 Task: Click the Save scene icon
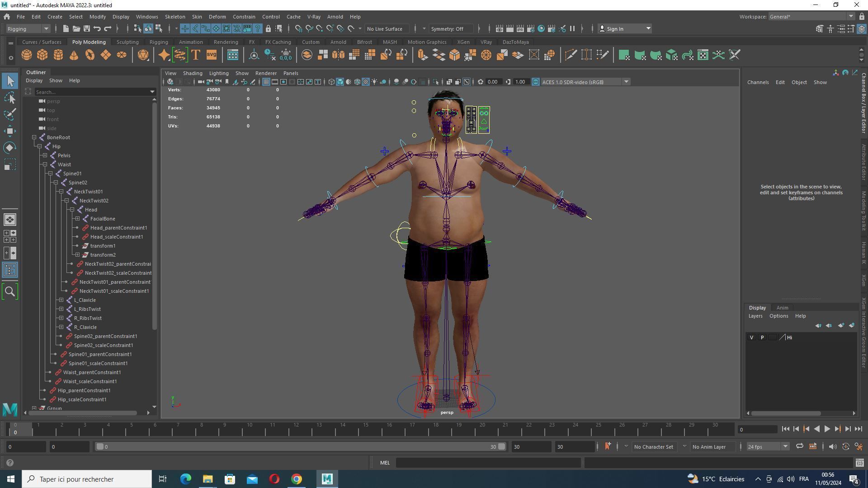pos(87,29)
